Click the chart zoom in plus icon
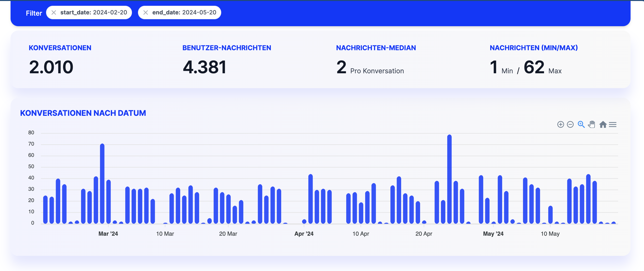Image resolution: width=644 pixels, height=271 pixels. 561,124
